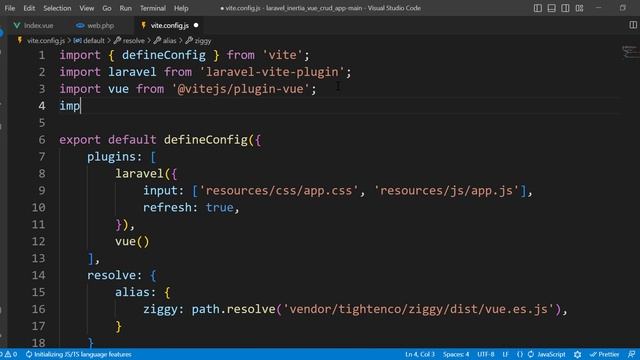Open problems and warnings count in status bar
Screen dimensions: 640x360
[9, 354]
